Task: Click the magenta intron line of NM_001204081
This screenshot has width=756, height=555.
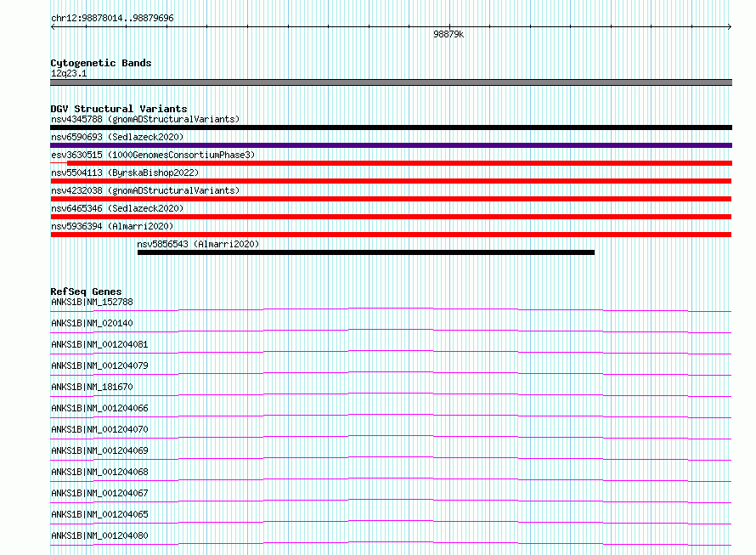Action: point(391,351)
